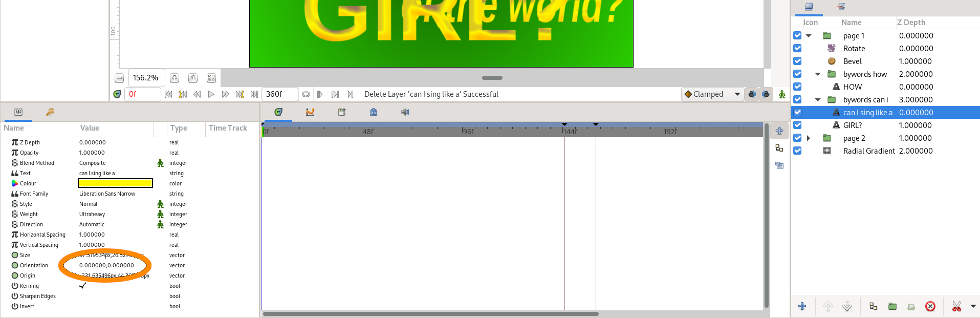This screenshot has width=980, height=318.
Task: Uncheck the bywords how layer checkbox
Action: tap(797, 74)
